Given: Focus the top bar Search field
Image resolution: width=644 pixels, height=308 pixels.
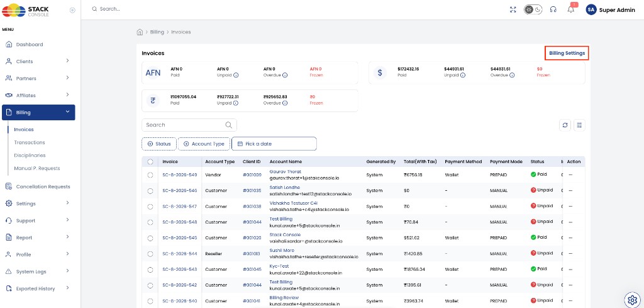Looking at the screenshot, I should (109, 9).
